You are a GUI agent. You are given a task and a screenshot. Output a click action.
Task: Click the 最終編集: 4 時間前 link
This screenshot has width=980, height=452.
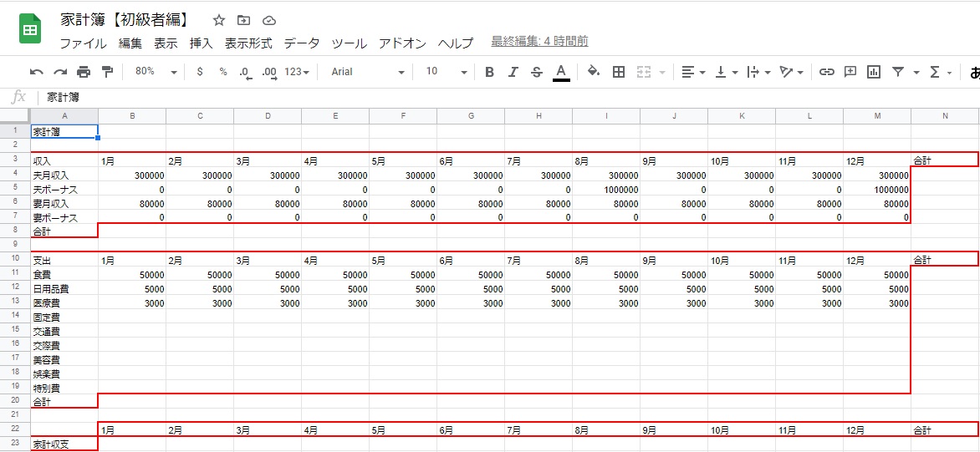tap(539, 41)
